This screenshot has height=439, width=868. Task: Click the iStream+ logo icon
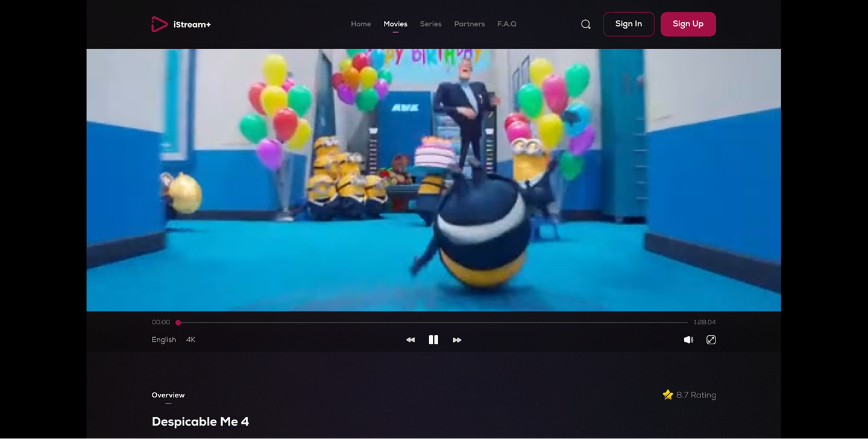coord(159,24)
